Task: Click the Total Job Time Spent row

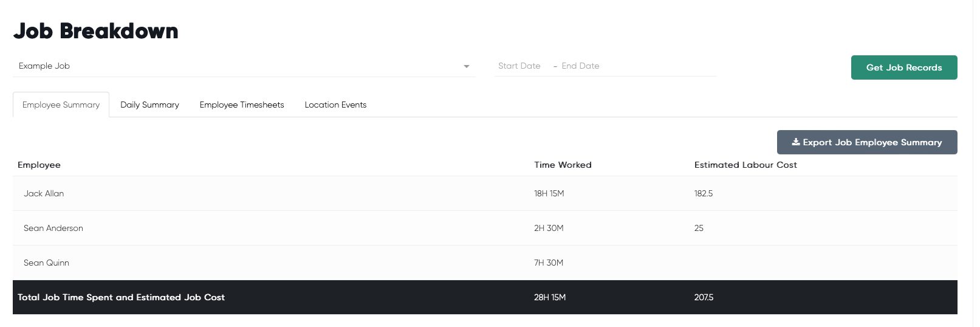Action: click(485, 297)
